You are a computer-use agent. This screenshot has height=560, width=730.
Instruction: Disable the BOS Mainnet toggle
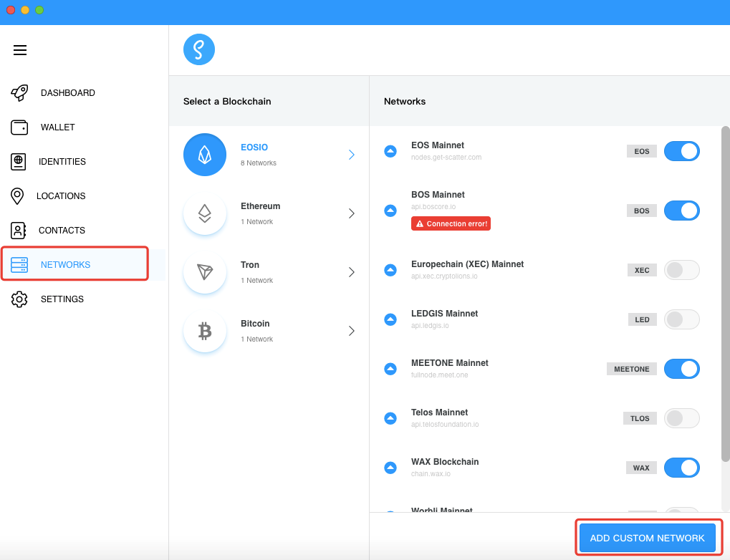[x=681, y=211]
